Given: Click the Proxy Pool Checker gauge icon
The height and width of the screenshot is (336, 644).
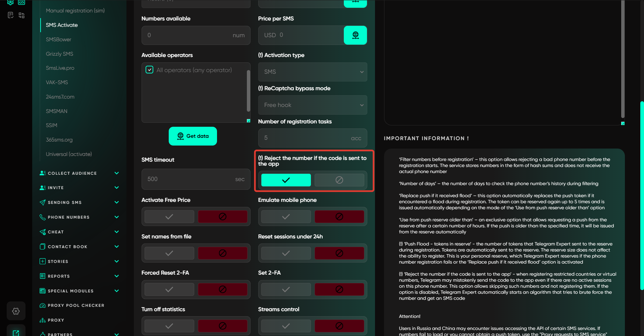Looking at the screenshot, I should click(43, 305).
